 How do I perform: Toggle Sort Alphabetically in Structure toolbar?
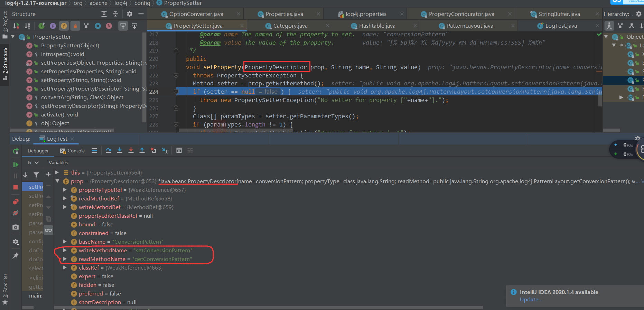coord(27,26)
